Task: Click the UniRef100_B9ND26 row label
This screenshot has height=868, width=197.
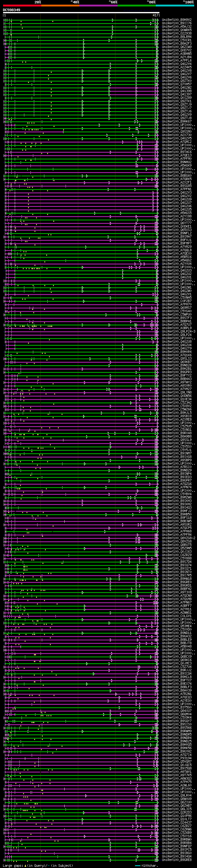Action: click(177, 365)
